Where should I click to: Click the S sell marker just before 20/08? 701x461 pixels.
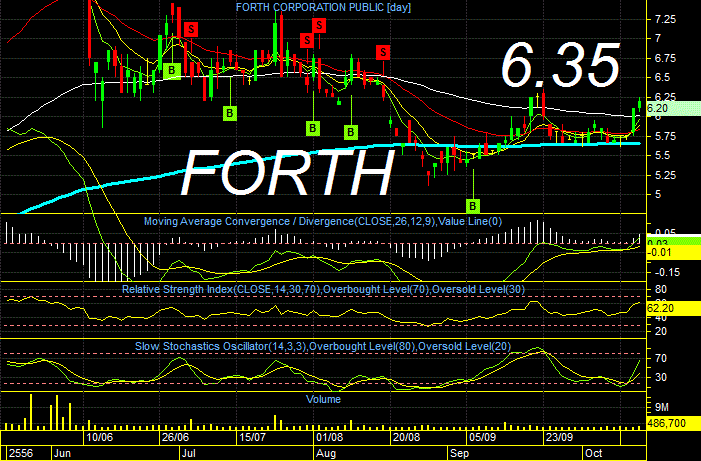click(383, 52)
